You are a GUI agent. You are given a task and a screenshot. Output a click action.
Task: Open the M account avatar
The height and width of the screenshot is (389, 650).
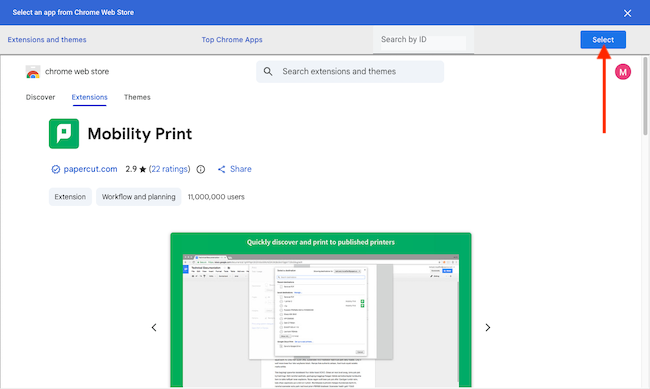pos(623,72)
